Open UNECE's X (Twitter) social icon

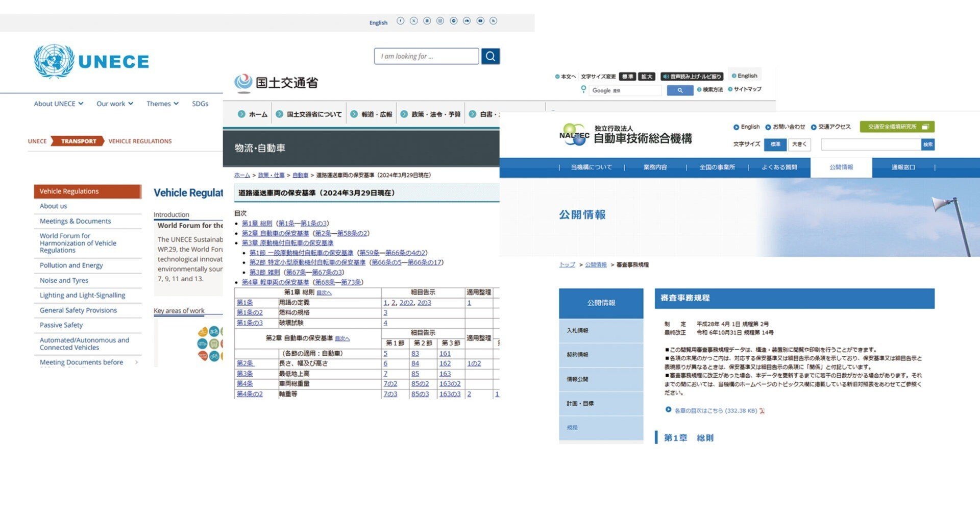click(x=414, y=21)
